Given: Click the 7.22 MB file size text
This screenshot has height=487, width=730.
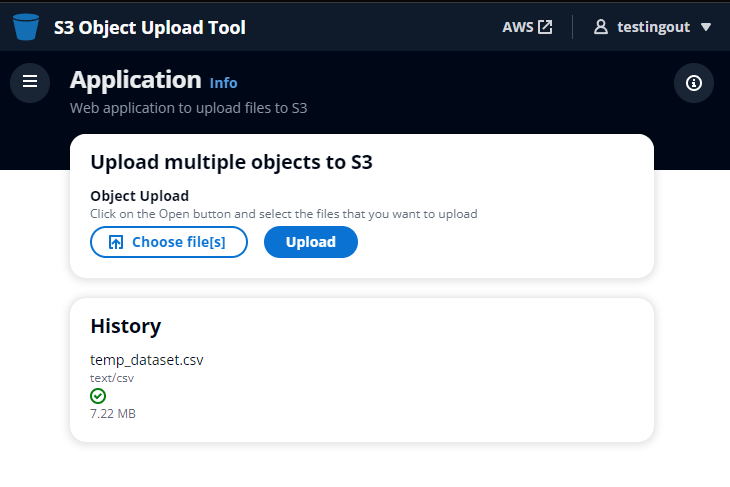Looking at the screenshot, I should [x=113, y=414].
